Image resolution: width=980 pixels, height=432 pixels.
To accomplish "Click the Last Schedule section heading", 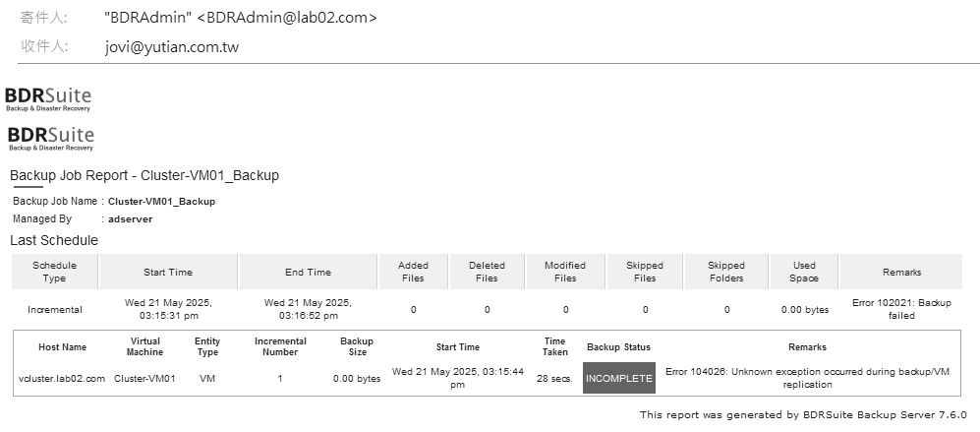I will pos(54,240).
